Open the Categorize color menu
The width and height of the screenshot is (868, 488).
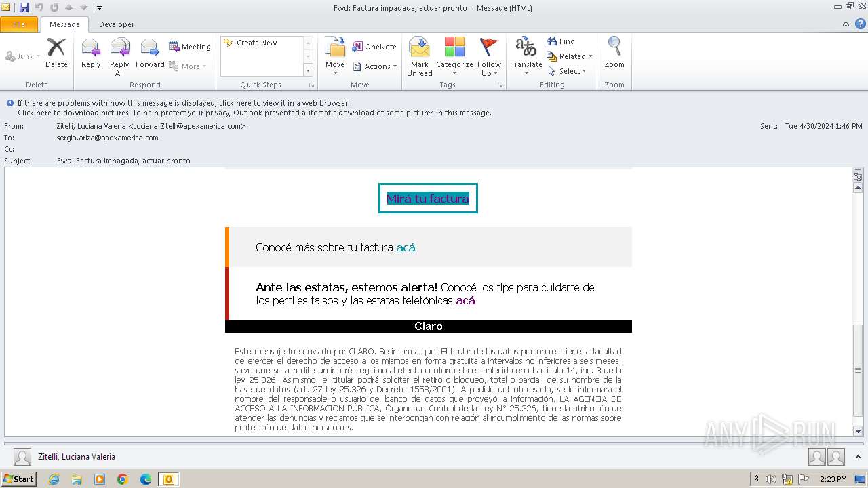tap(454, 57)
